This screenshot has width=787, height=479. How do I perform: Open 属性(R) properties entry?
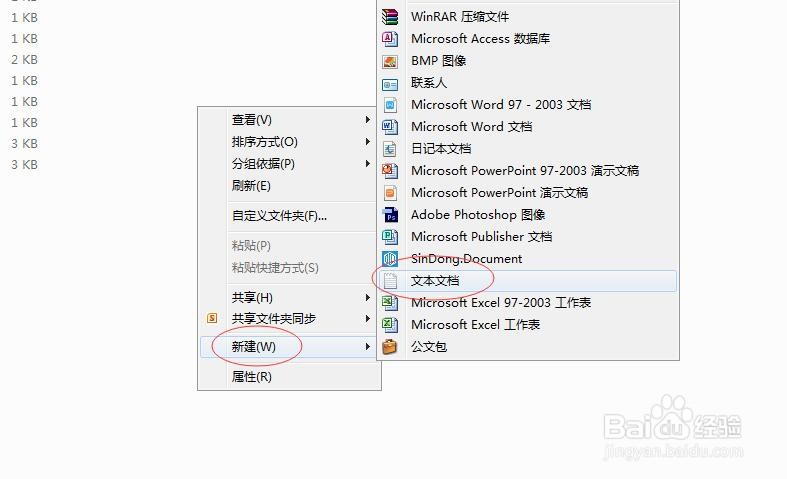pyautogui.click(x=289, y=377)
